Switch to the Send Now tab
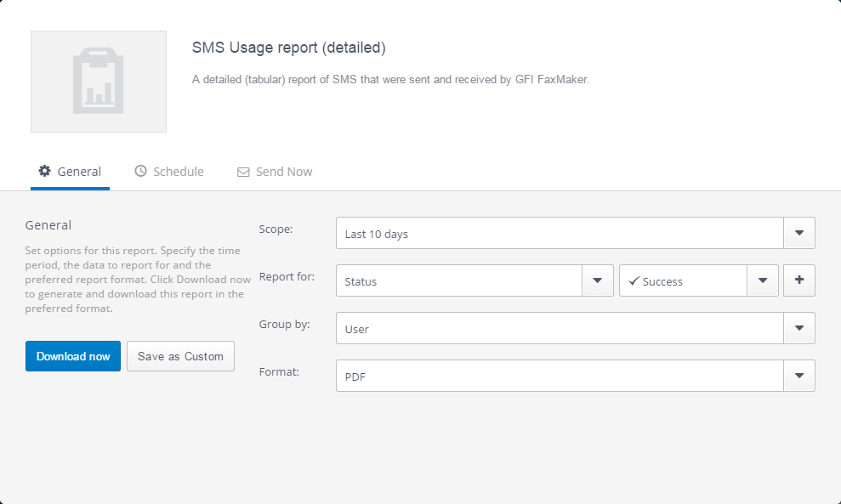 [275, 172]
